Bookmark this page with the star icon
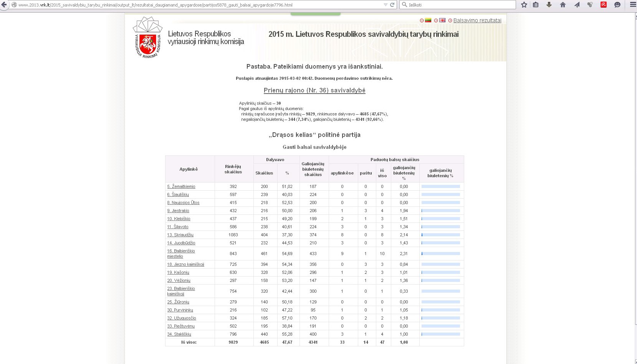Viewport: 637px width, 364px height. (524, 5)
